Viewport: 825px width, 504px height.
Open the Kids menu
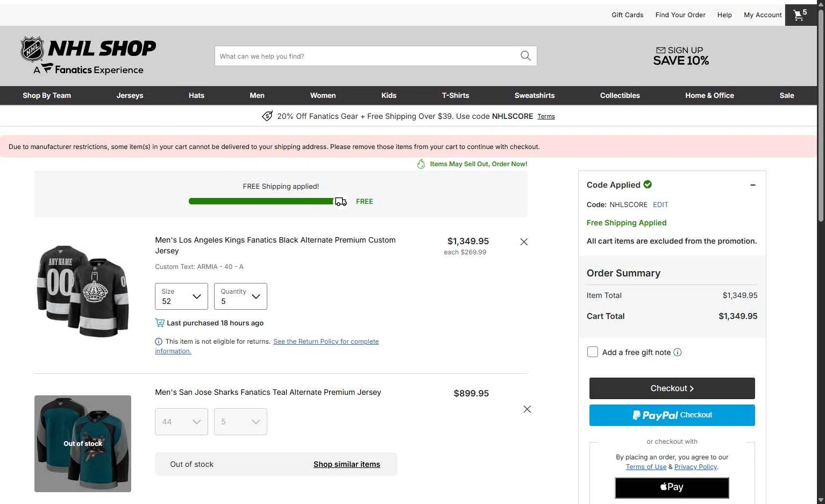click(389, 96)
